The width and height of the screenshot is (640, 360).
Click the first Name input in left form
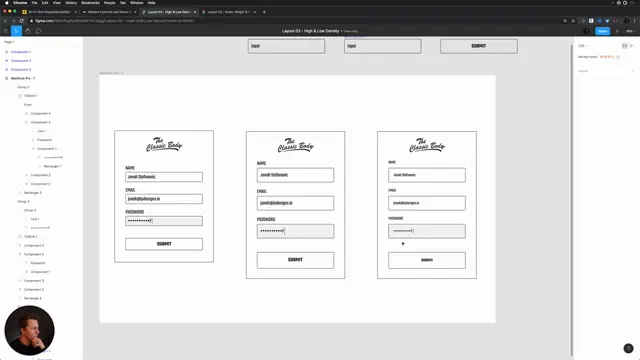[164, 177]
